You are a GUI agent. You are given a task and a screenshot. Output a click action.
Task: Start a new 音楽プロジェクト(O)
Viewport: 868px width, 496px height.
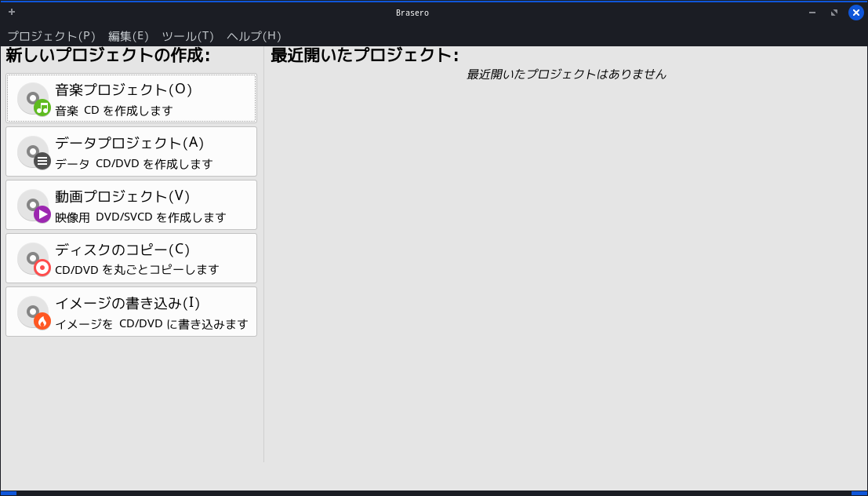coord(131,98)
